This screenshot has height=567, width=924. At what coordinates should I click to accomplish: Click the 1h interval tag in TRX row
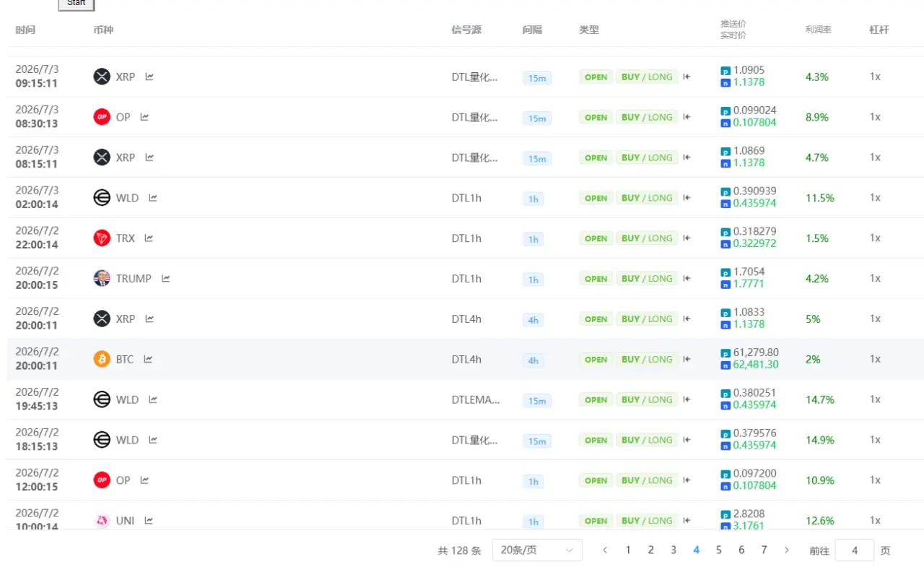[x=533, y=239]
